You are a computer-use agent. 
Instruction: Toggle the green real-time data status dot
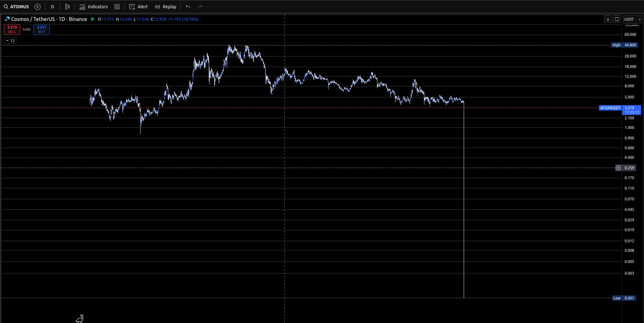click(92, 19)
